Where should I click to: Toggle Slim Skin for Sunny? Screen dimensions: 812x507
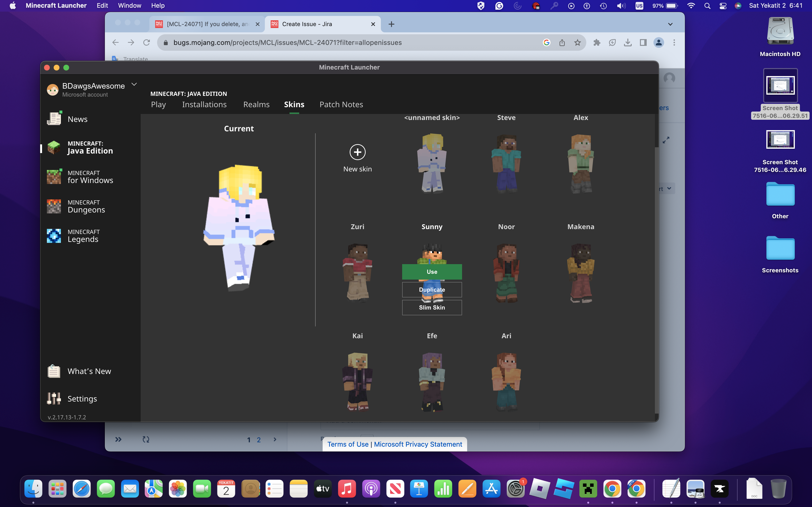[432, 308]
